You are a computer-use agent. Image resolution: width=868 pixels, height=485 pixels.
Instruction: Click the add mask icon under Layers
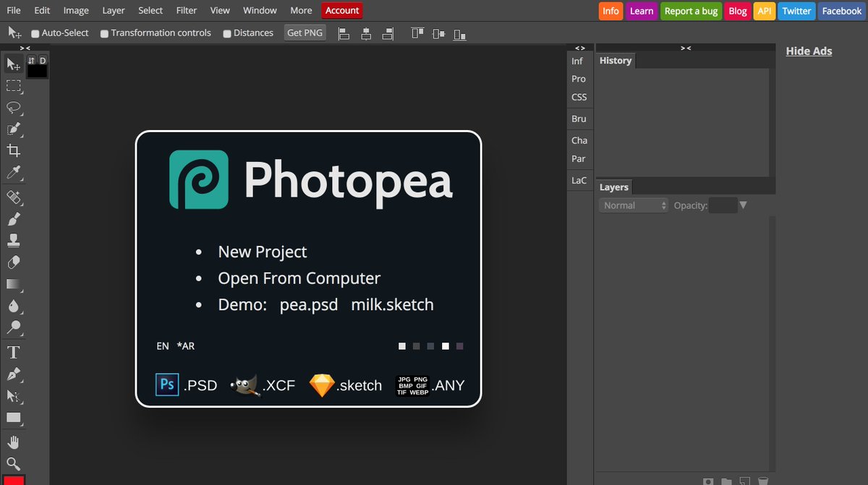click(x=708, y=481)
